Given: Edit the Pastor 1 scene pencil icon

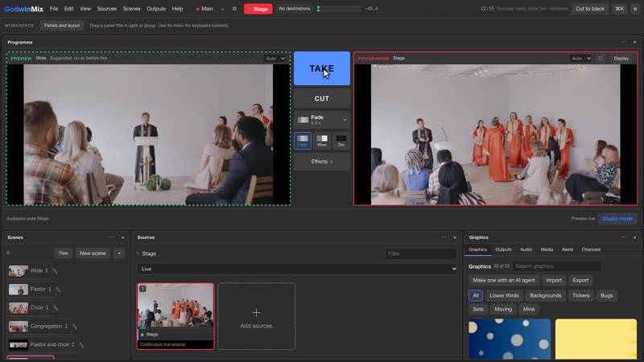Looking at the screenshot, I should (x=58, y=290).
